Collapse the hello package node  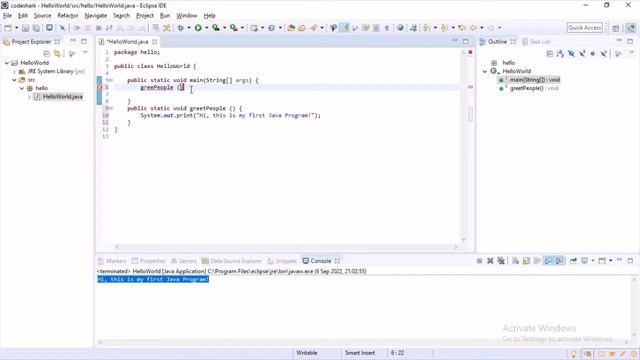coord(22,88)
